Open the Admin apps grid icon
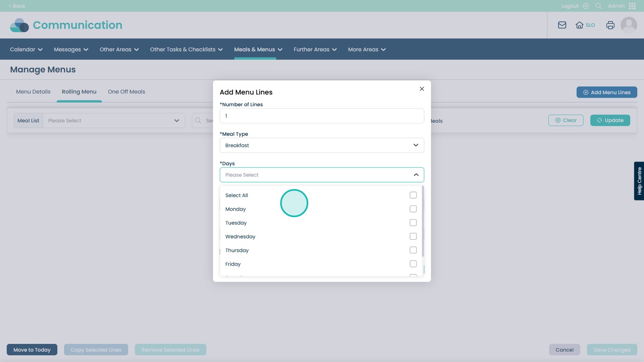This screenshot has height=362, width=644. (x=632, y=6)
